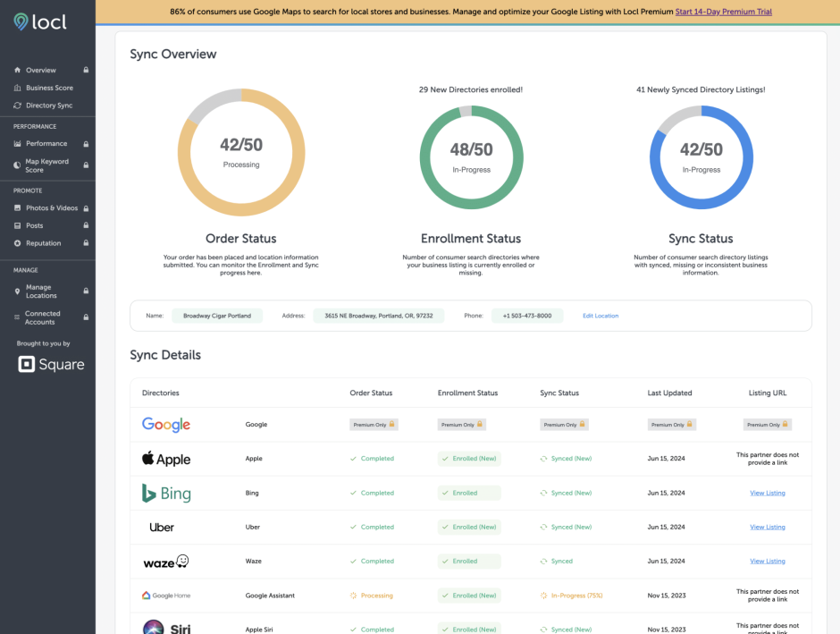This screenshot has height=634, width=840.
Task: Click the lock icon beside Connected Accounts
Action: point(86,317)
